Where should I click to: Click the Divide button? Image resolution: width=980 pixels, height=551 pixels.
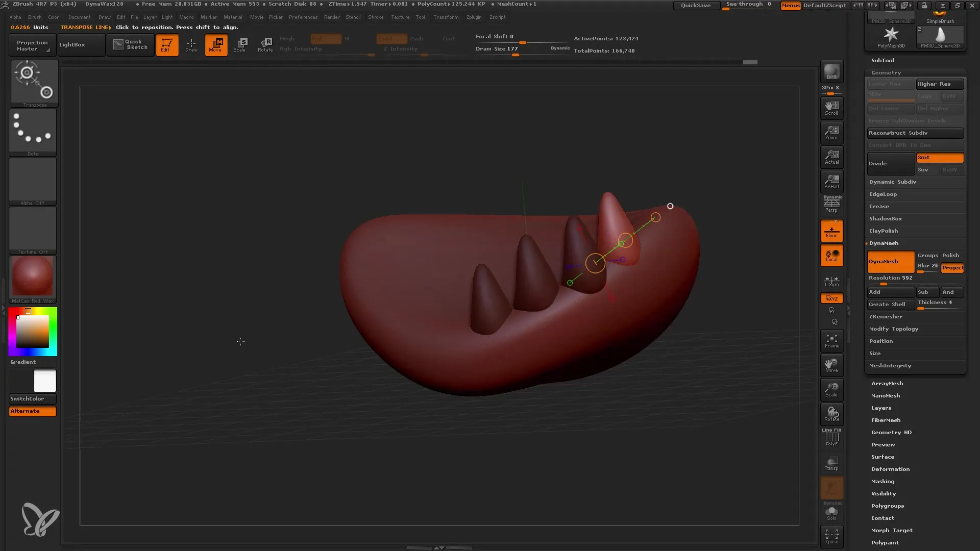click(x=891, y=163)
